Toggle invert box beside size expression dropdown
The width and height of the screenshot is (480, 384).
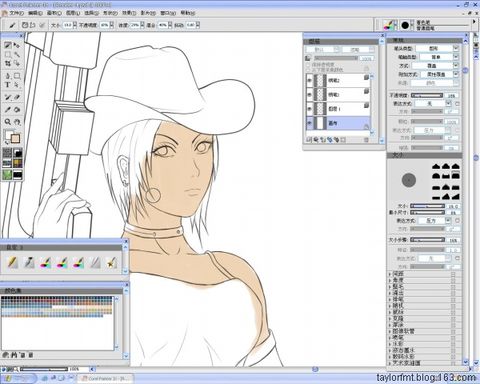coord(457,220)
